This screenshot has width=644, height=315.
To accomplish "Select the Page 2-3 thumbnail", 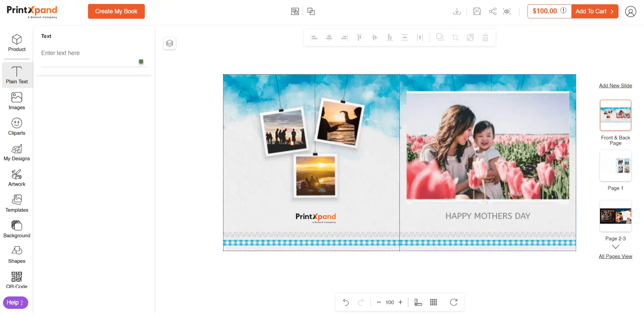I will click(615, 216).
